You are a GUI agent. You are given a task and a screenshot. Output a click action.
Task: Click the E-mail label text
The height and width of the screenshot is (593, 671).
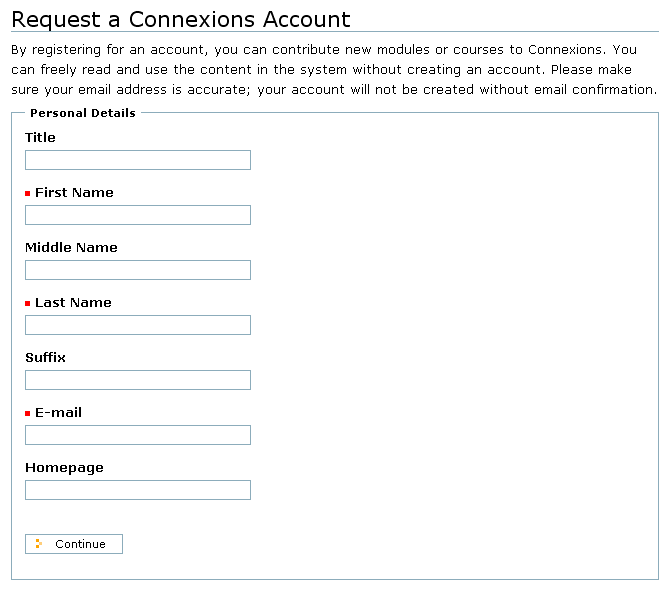click(58, 412)
